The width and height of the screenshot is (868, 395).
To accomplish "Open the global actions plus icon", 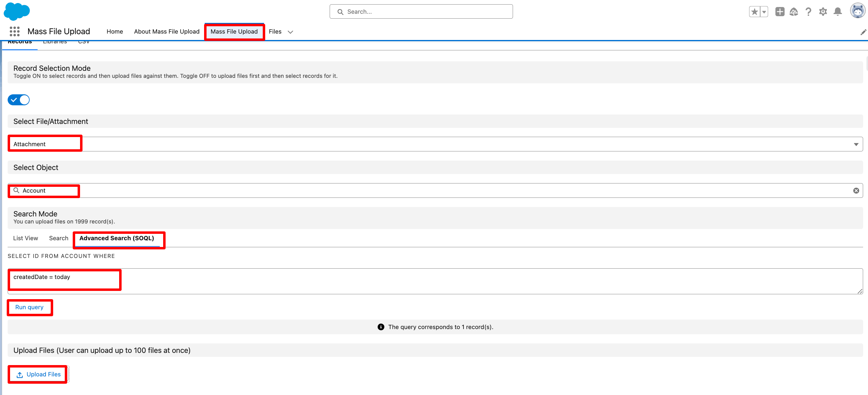I will [x=779, y=12].
